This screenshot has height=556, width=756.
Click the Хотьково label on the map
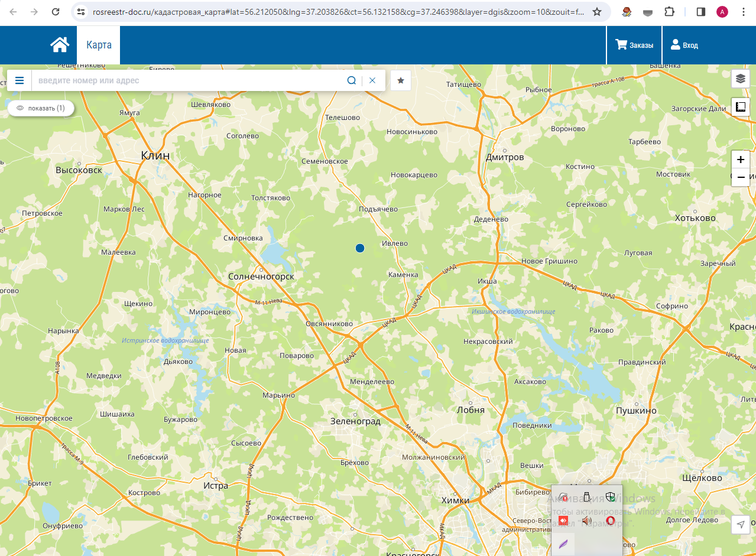coord(695,218)
